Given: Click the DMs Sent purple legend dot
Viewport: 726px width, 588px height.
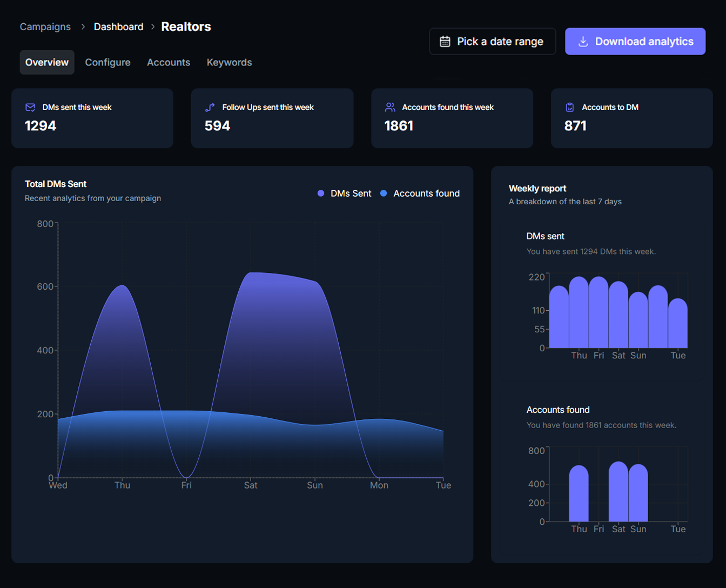Looking at the screenshot, I should [x=321, y=193].
